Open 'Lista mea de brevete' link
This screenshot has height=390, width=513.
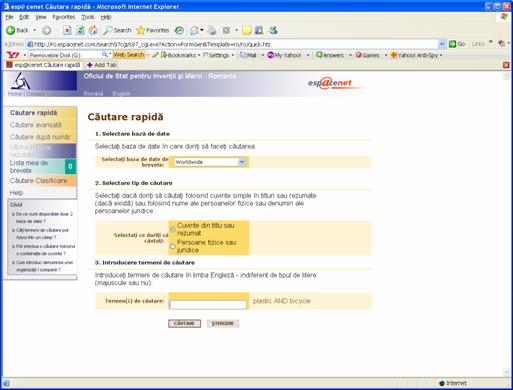click(x=29, y=167)
